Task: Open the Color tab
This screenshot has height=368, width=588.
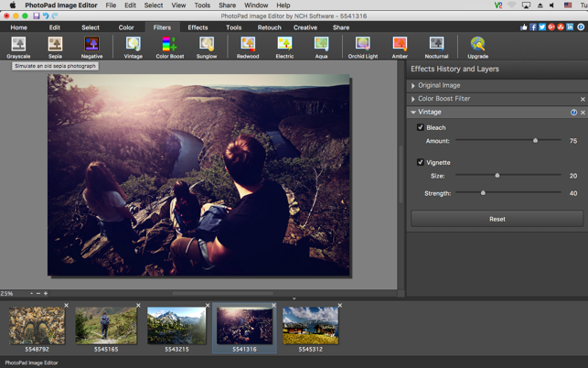Action: pyautogui.click(x=126, y=27)
